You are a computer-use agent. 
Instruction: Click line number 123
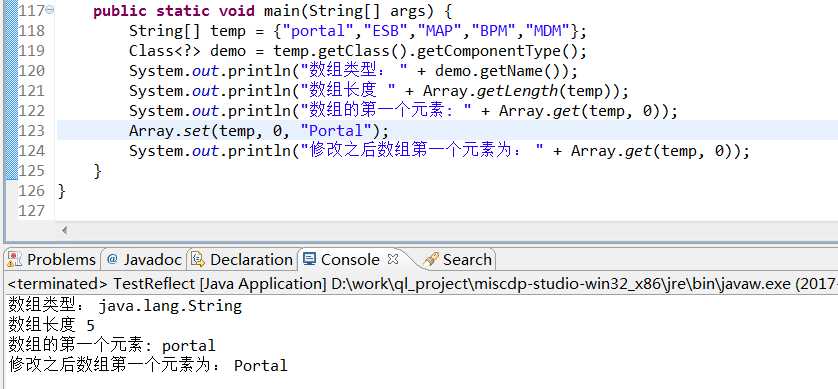click(32, 131)
